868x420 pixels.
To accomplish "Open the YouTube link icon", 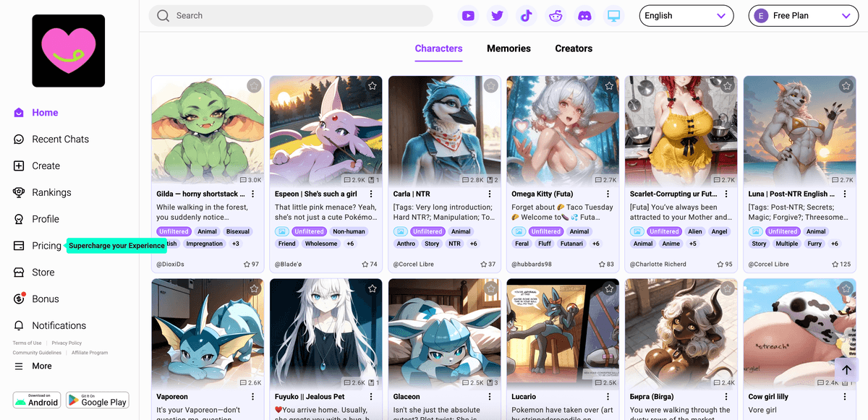I will tap(468, 15).
